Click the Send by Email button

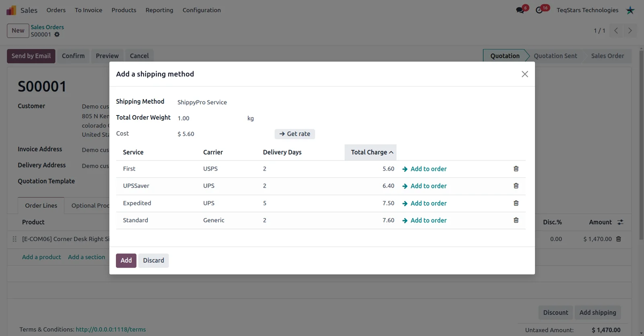point(31,56)
